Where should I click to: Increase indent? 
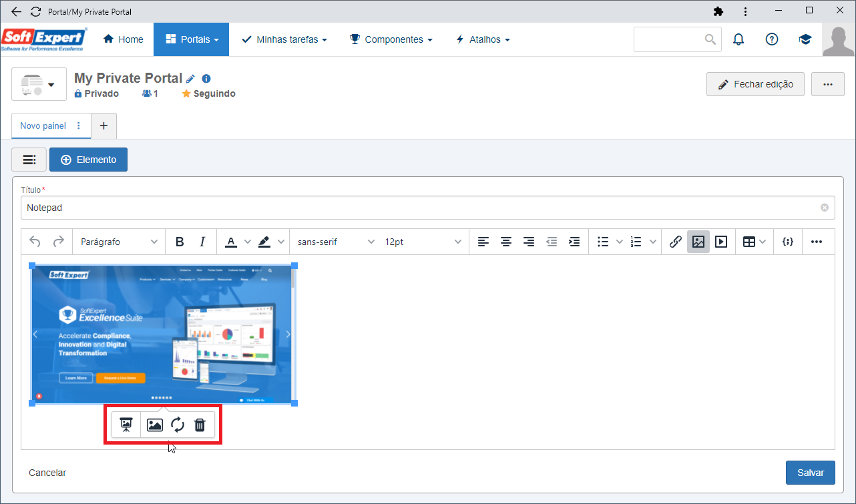tap(574, 242)
